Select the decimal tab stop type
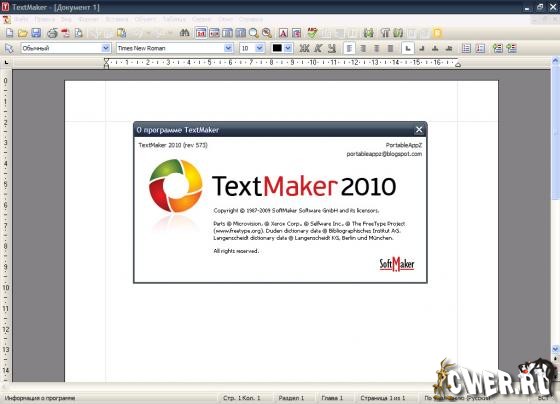560x404 pixels. (x=449, y=48)
